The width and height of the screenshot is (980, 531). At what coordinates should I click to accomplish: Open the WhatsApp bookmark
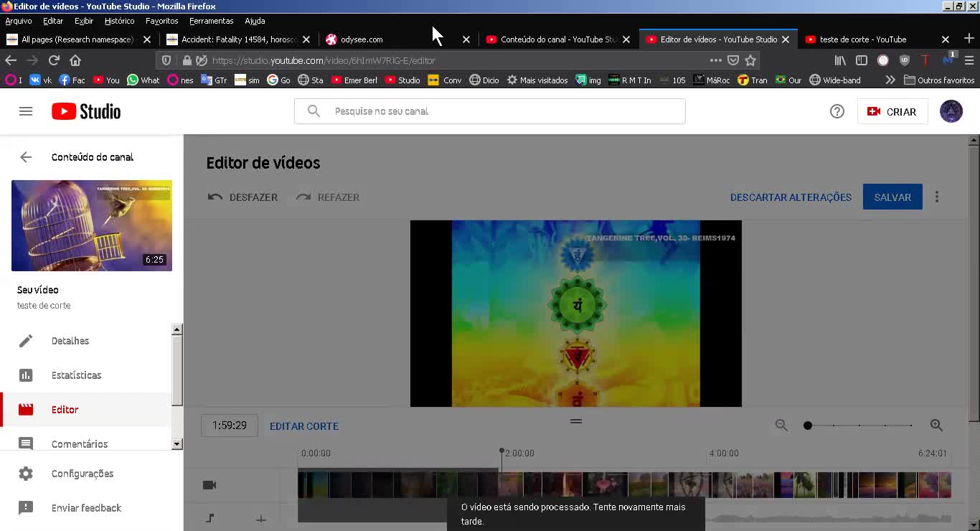coord(143,80)
